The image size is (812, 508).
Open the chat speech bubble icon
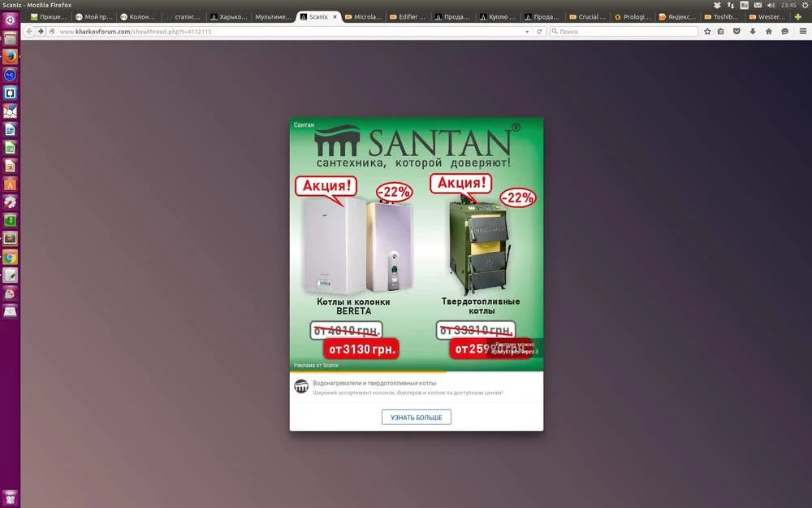pos(784,32)
